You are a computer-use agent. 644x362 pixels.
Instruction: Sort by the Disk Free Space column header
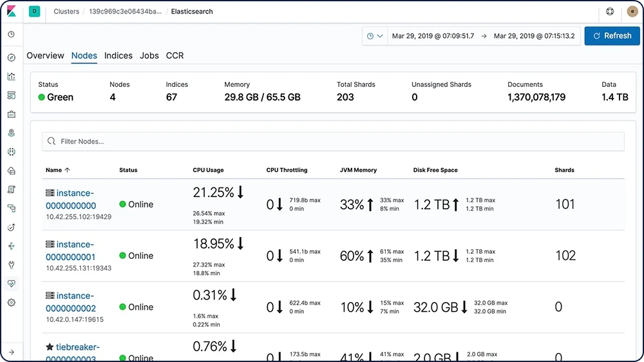435,170
